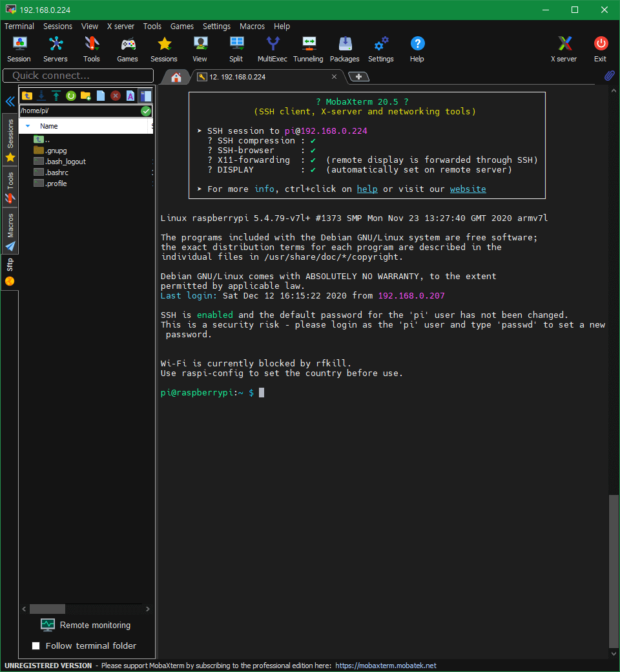This screenshot has height=672, width=620.
Task: Refresh the SFTP folder listing
Action: point(71,96)
